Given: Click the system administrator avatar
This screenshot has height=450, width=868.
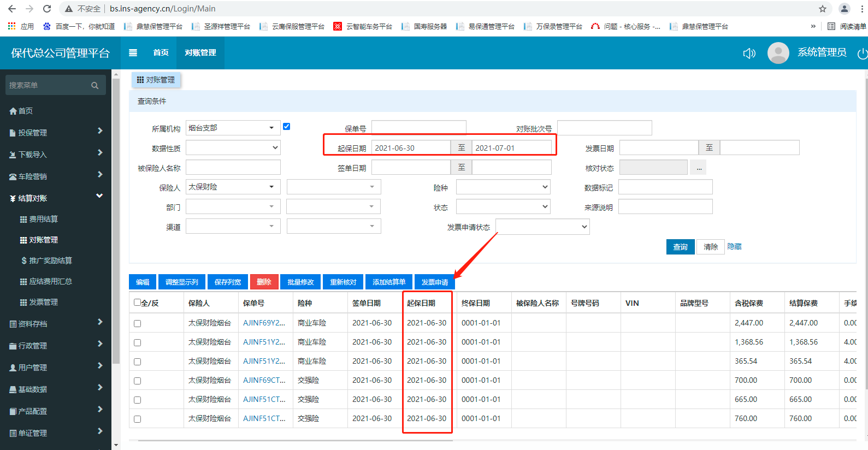Looking at the screenshot, I should pos(778,53).
